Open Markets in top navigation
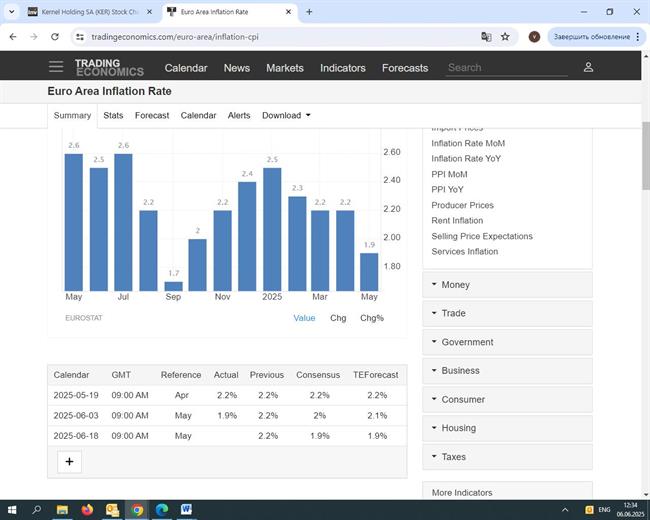This screenshot has width=650, height=520. point(285,68)
